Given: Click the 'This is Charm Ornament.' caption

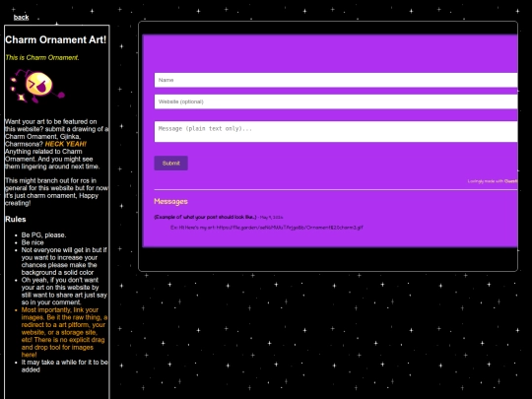Looking at the screenshot, I should [x=42, y=58].
